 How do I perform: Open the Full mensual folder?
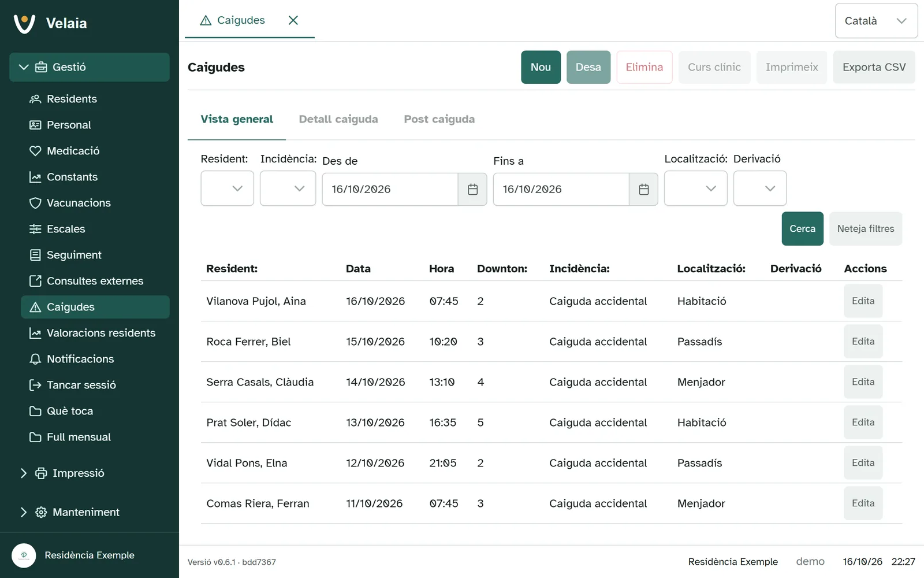tap(95, 437)
